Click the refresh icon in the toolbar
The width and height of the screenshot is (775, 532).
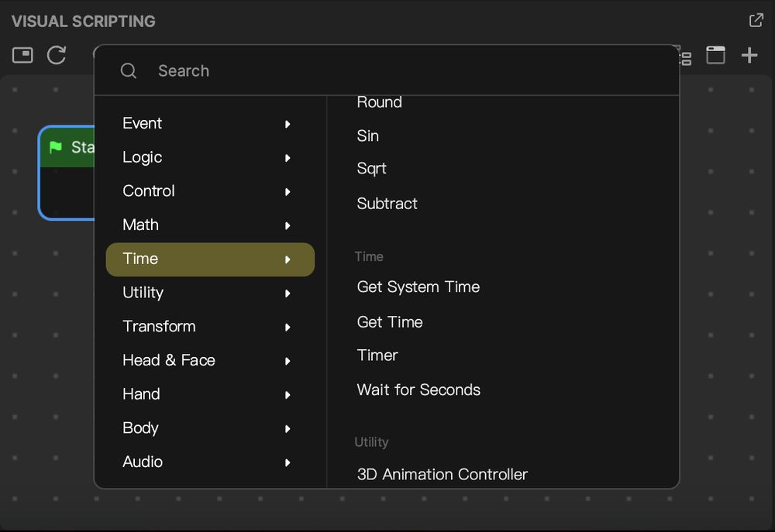pos(56,55)
